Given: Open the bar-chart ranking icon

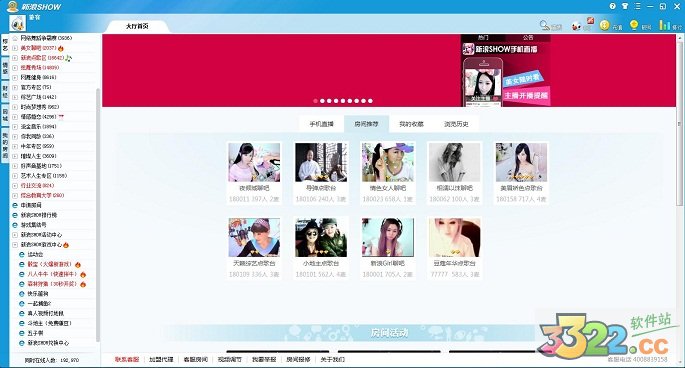Looking at the screenshot, I should coord(664,25).
